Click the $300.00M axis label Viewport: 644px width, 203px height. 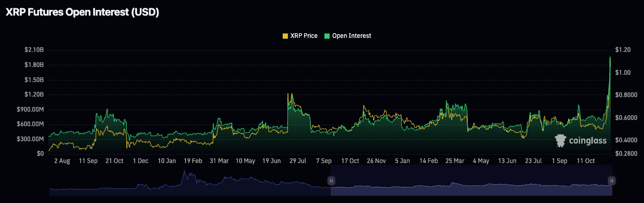coord(31,139)
